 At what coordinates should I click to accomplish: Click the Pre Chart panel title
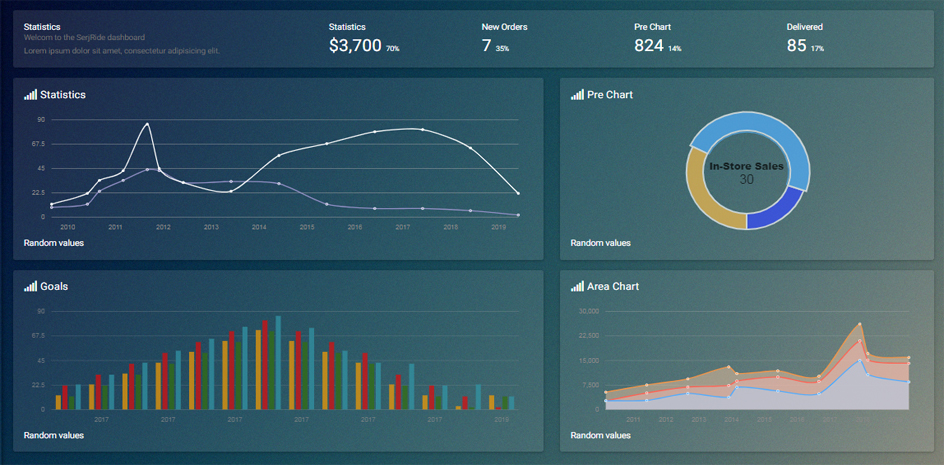(x=610, y=95)
